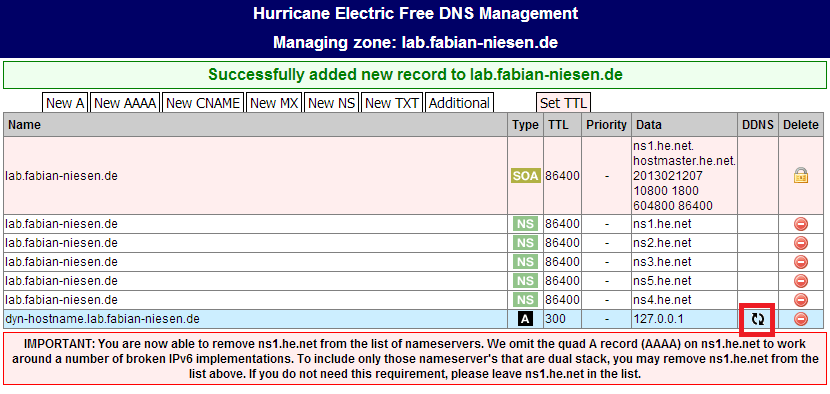
Task: Click the Delete column header
Action: pos(801,125)
